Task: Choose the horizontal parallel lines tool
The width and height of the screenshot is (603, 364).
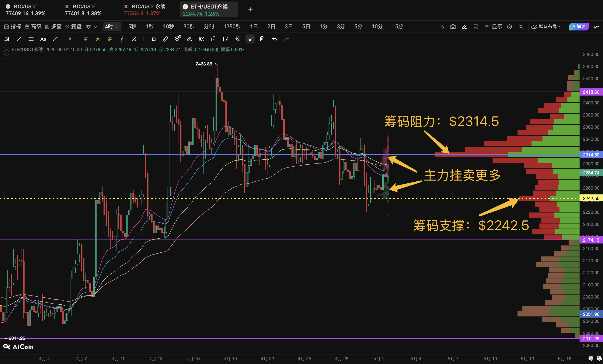Action: [31, 39]
